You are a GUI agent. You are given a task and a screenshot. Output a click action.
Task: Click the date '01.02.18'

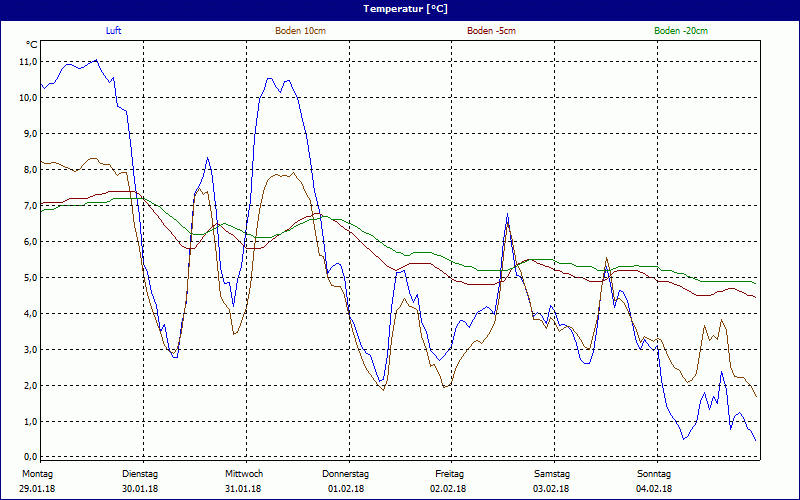tap(346, 489)
